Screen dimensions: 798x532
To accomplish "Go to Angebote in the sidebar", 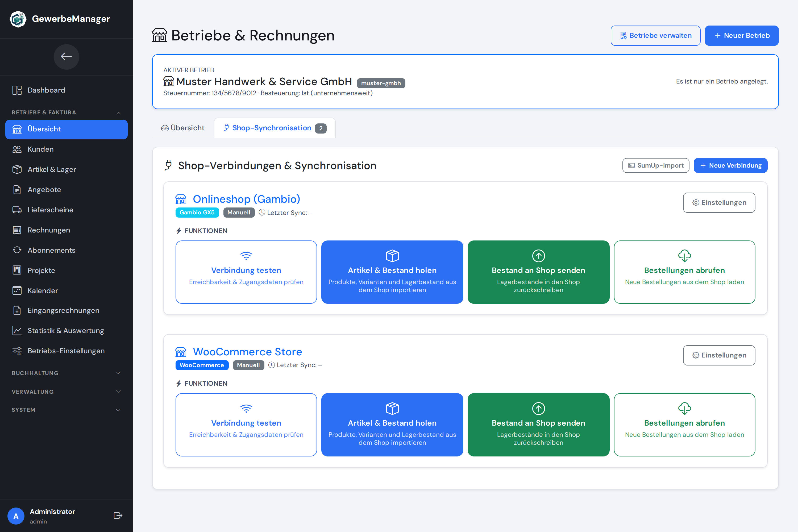I will pos(66,190).
